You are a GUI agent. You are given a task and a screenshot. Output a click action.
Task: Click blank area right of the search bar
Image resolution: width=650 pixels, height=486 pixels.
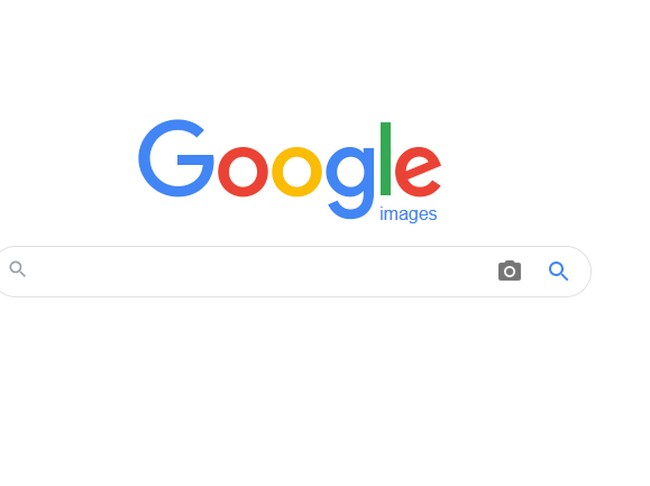tap(621, 271)
